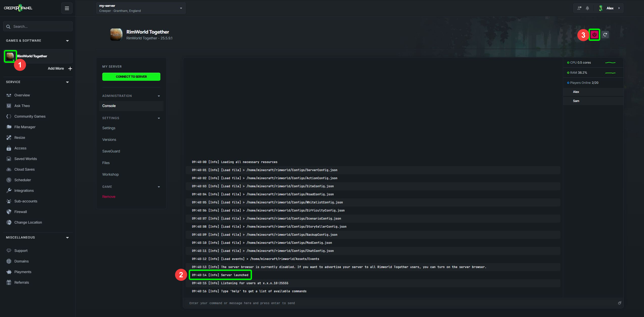644x317 pixels.
Task: Click the friends icon beside the bell
Action: pos(579,8)
